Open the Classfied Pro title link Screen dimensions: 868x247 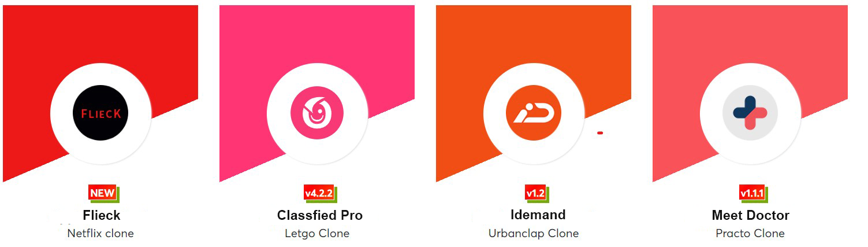[x=320, y=215]
